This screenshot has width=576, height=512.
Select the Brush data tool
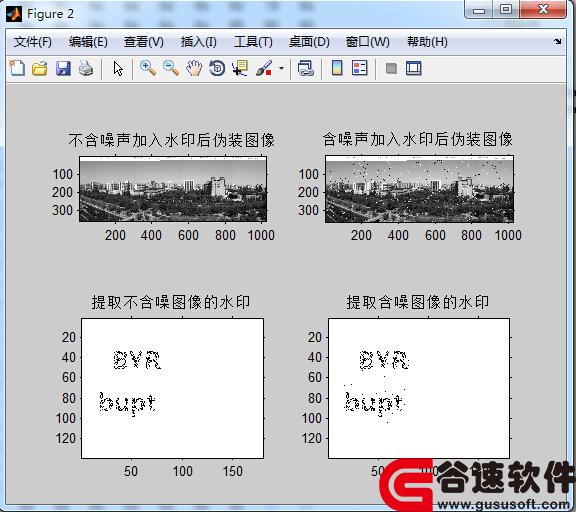[264, 68]
